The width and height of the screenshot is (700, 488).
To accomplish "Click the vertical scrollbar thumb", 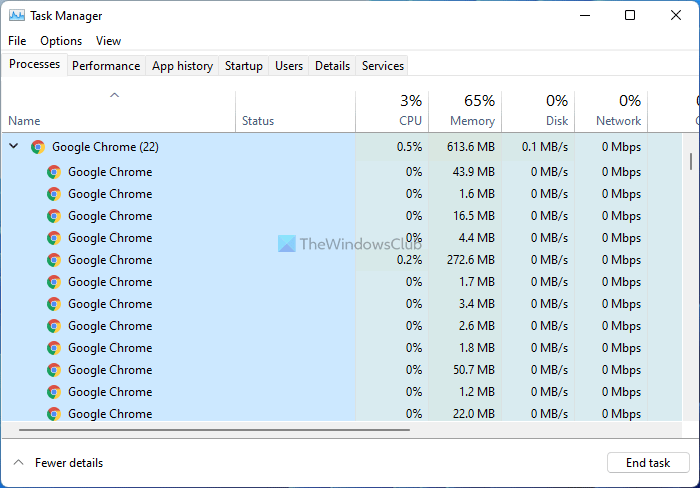I will (691, 162).
